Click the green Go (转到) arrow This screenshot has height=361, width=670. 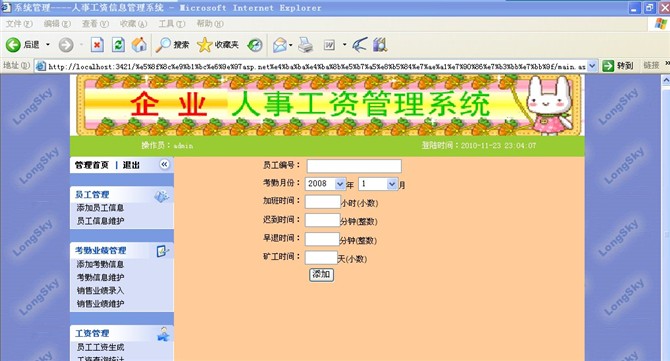(x=608, y=66)
